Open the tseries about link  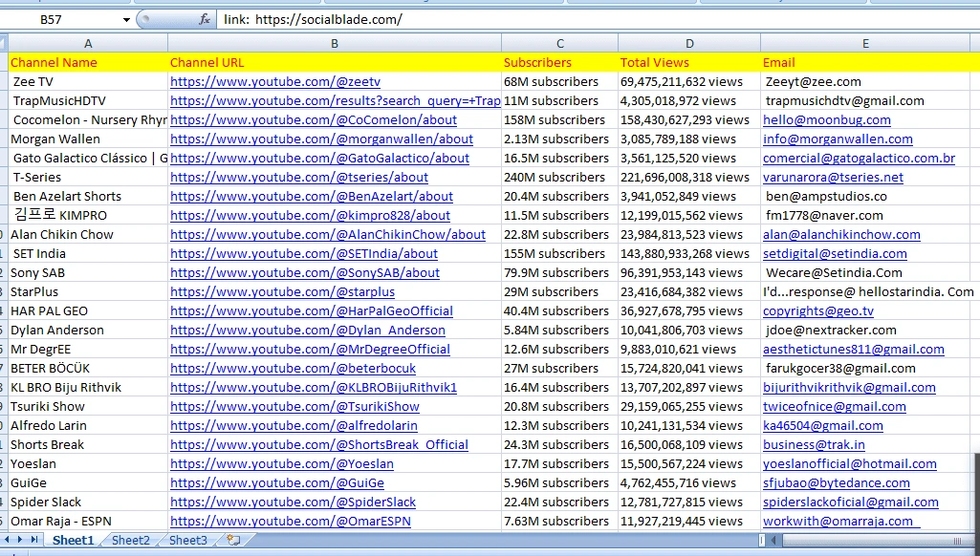pyautogui.click(x=298, y=178)
